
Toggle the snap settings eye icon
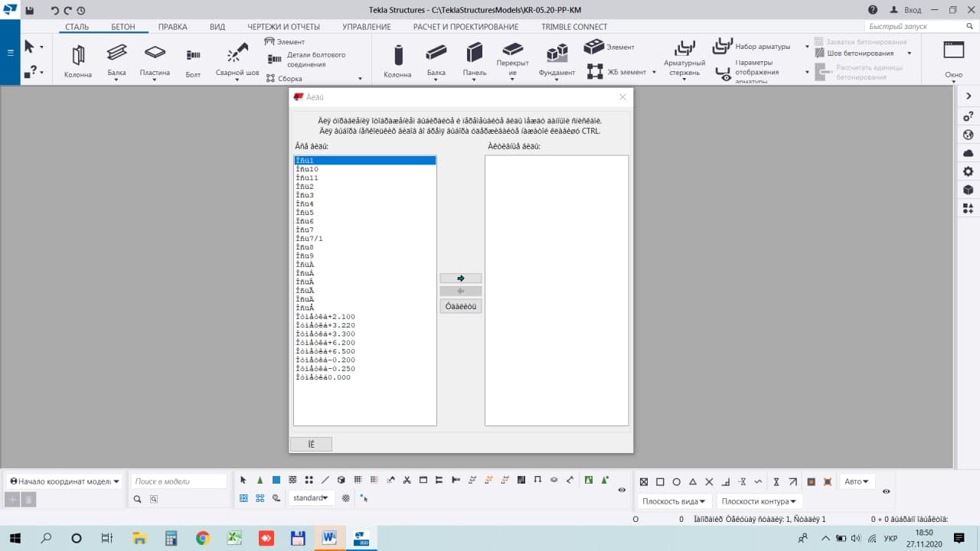[x=886, y=491]
